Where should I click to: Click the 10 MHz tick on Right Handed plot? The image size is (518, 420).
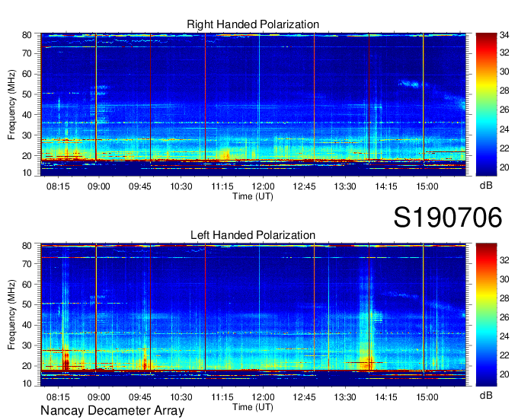pyautogui.click(x=27, y=173)
